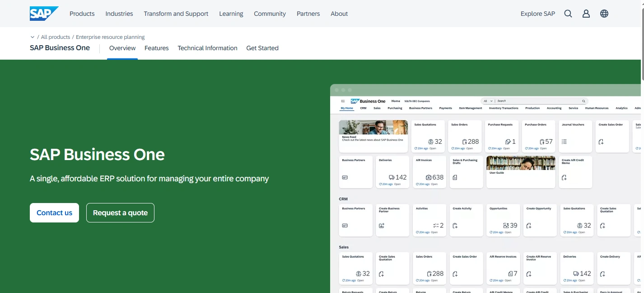Click the Create A/R Credit Memo tile
644x293 pixels.
tap(575, 172)
